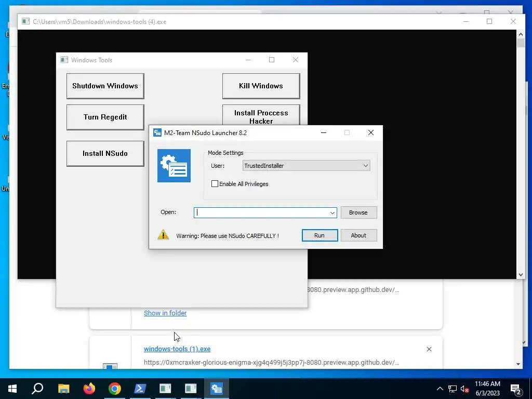The image size is (532, 399).
Task: Open the Windows Start menu
Action: point(12,389)
